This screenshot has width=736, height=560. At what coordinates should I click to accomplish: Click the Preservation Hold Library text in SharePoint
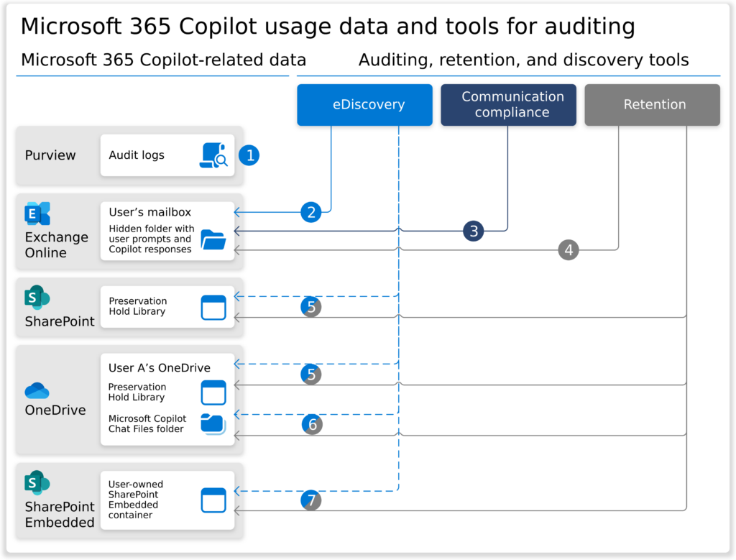tap(137, 306)
